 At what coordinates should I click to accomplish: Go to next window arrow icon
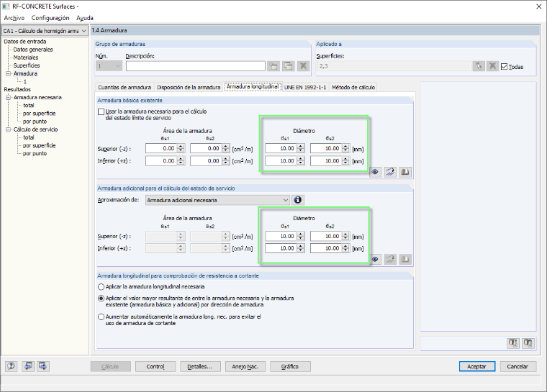[x=43, y=366]
